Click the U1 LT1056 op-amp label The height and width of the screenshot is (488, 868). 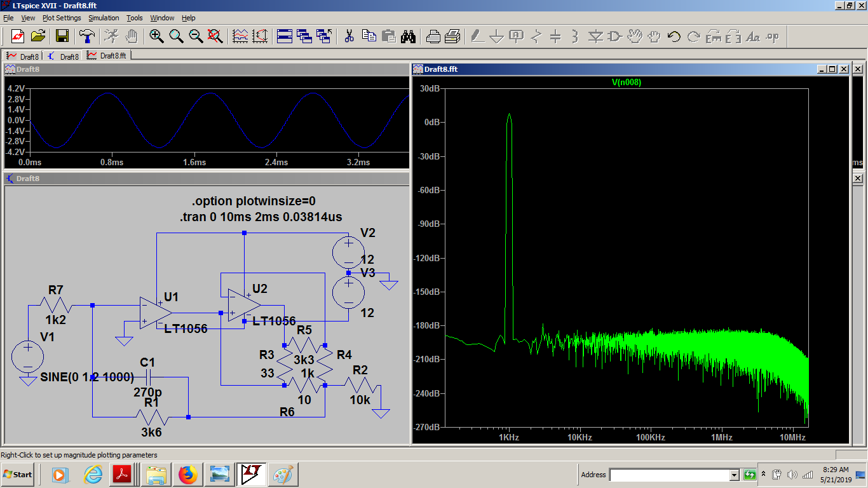click(186, 329)
